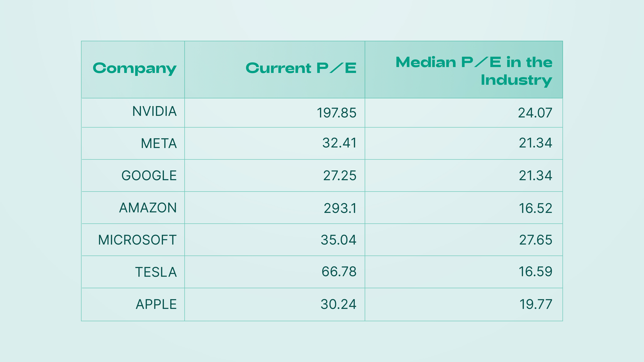Select the Current P/E column header
Image resolution: width=644 pixels, height=362 pixels.
coord(301,68)
